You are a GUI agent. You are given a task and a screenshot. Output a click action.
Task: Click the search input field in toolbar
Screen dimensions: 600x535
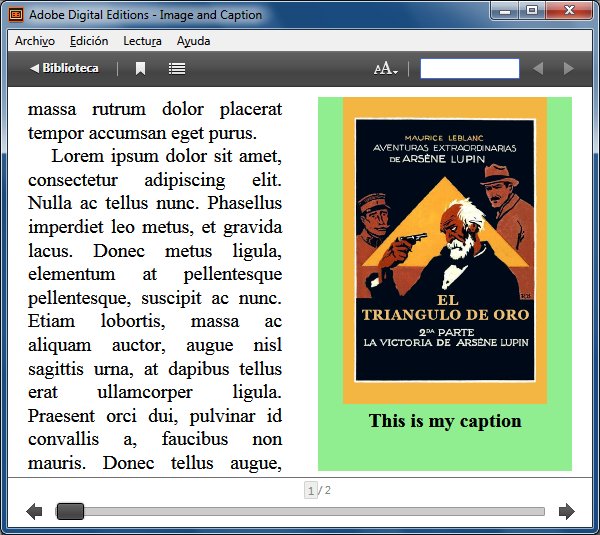(x=470, y=69)
